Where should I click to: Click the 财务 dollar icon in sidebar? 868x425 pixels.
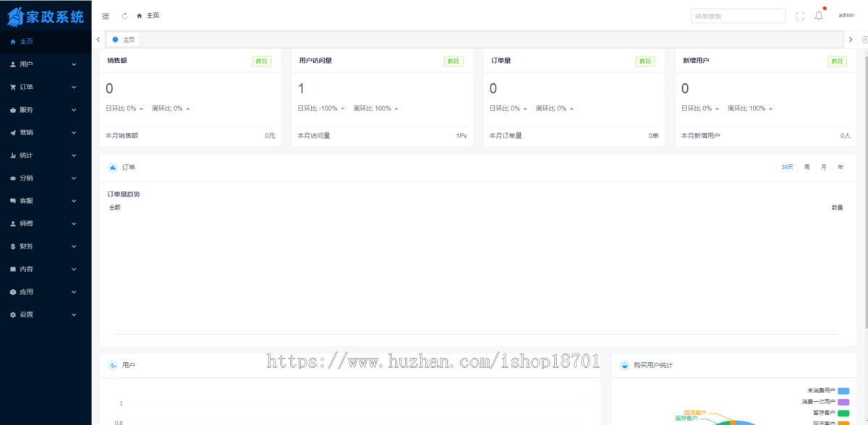[13, 246]
